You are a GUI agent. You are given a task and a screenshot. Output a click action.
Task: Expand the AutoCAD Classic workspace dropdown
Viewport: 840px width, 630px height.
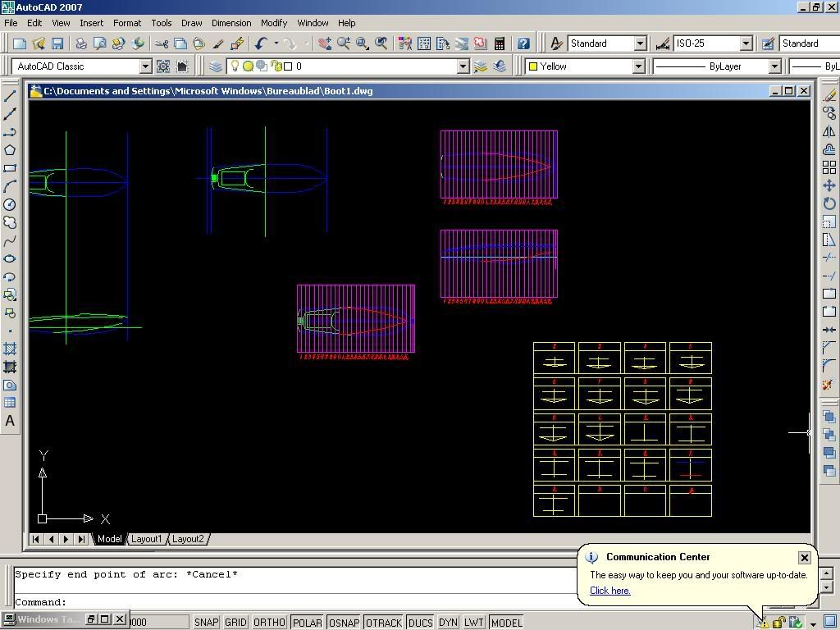coord(145,66)
